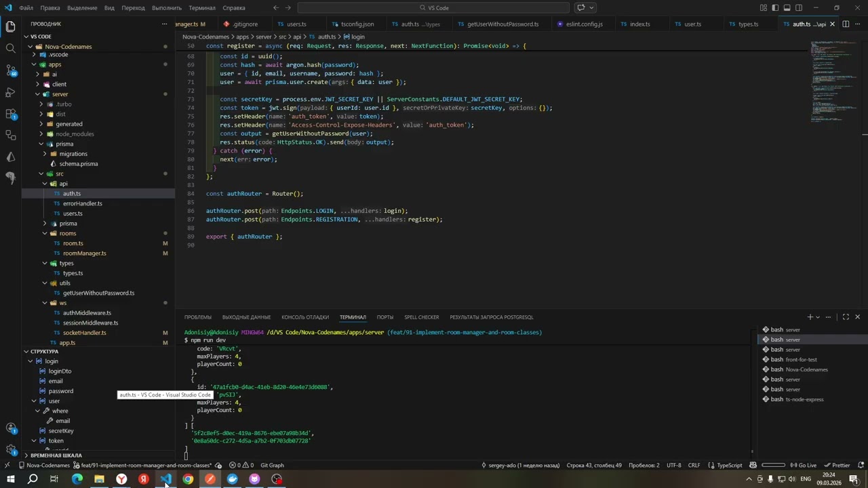
Task: Open Copilot chat from title bar
Action: coord(580,7)
